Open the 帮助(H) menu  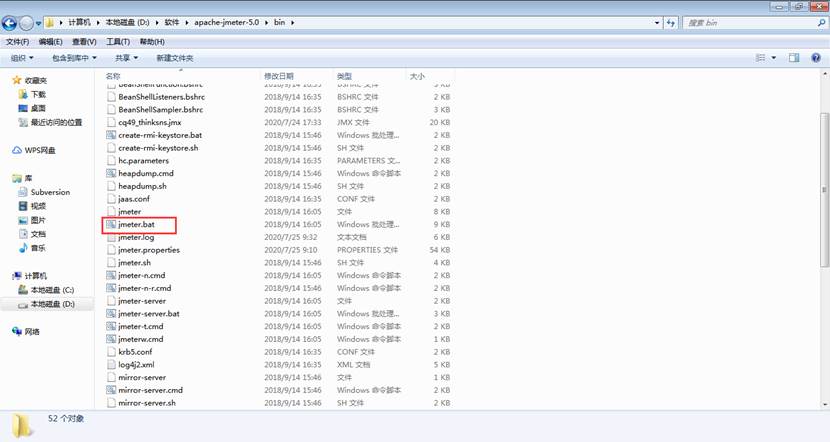pos(152,41)
